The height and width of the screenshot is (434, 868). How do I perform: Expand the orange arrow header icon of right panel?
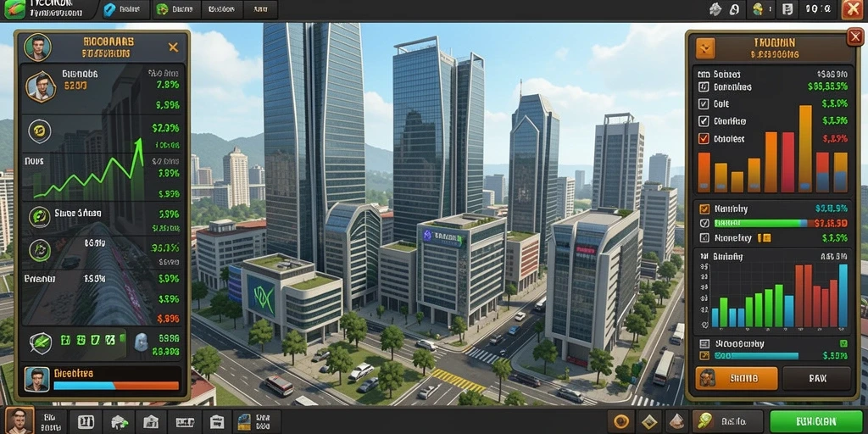705,48
